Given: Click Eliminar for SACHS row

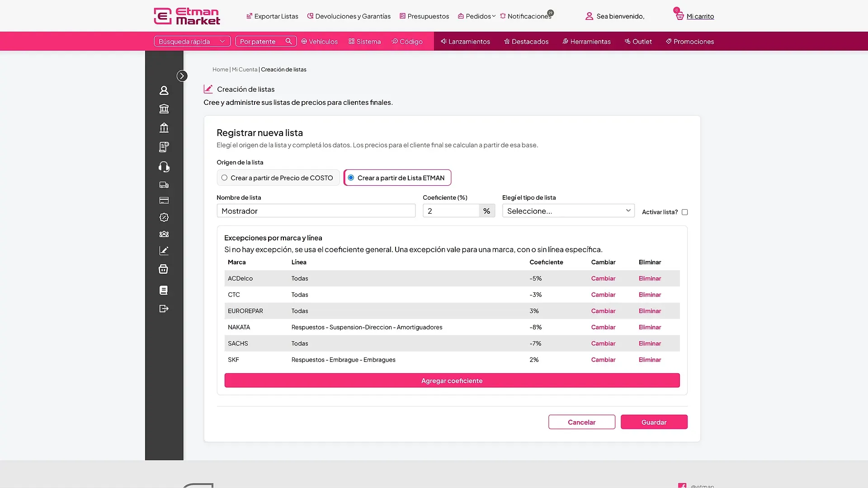Looking at the screenshot, I should tap(650, 343).
